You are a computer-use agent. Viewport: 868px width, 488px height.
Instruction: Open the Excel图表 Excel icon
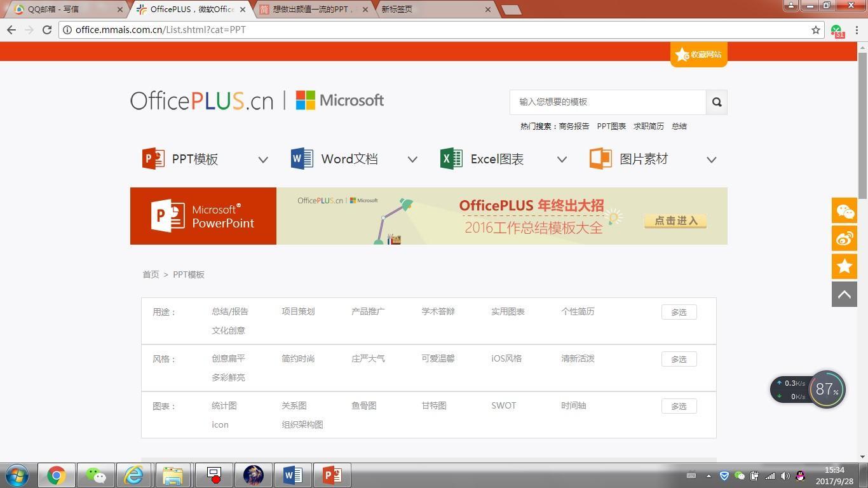click(451, 159)
